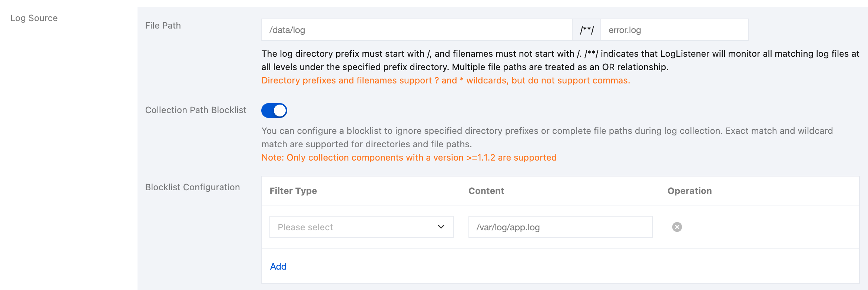Click the Collection Path Blocklist label
The image size is (868, 290).
point(196,110)
